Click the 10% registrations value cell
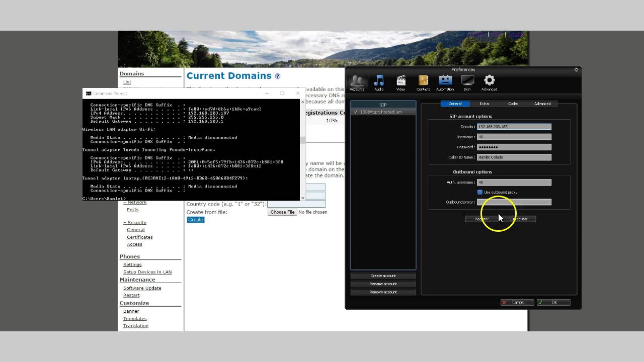The width and height of the screenshot is (644, 362). (332, 121)
